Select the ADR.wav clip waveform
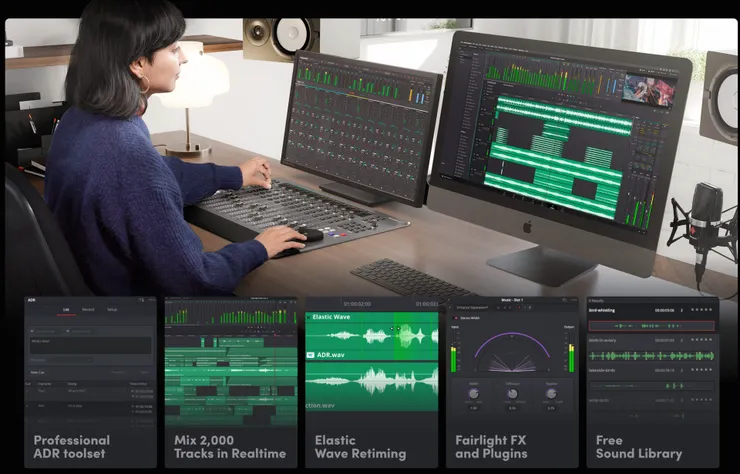Viewport: 740px width, 474px height. pos(372,381)
